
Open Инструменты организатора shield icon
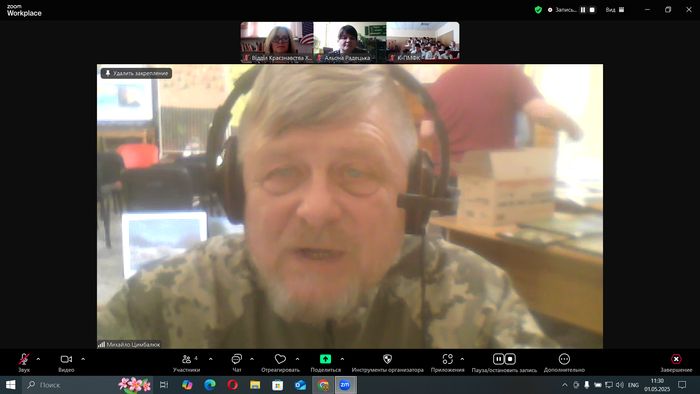pos(388,359)
